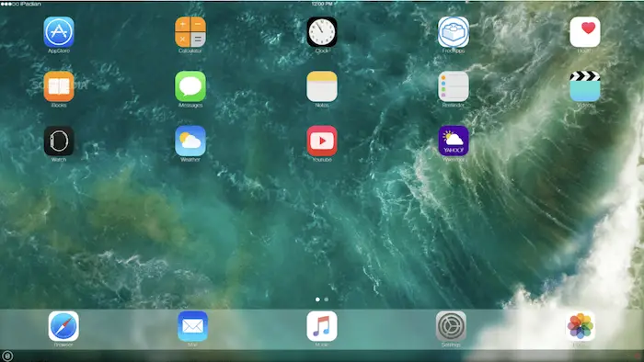The width and height of the screenshot is (644, 362).
Task: Open the AppStore app
Action: tap(59, 32)
